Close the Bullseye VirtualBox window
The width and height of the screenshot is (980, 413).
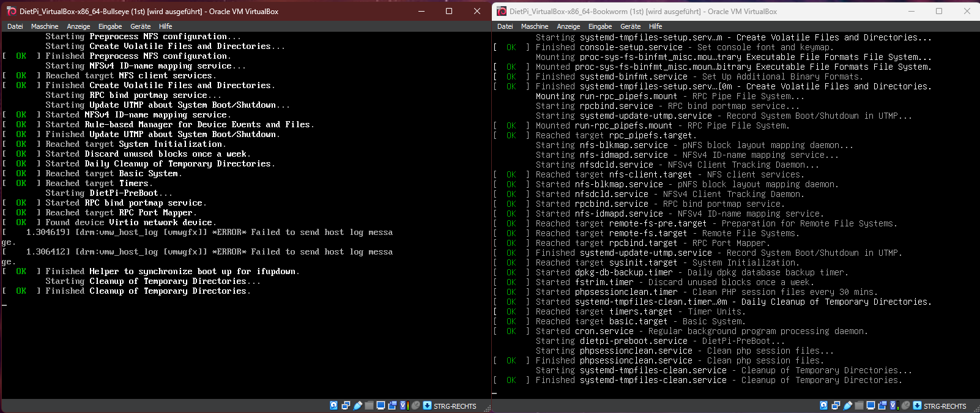[x=477, y=11]
